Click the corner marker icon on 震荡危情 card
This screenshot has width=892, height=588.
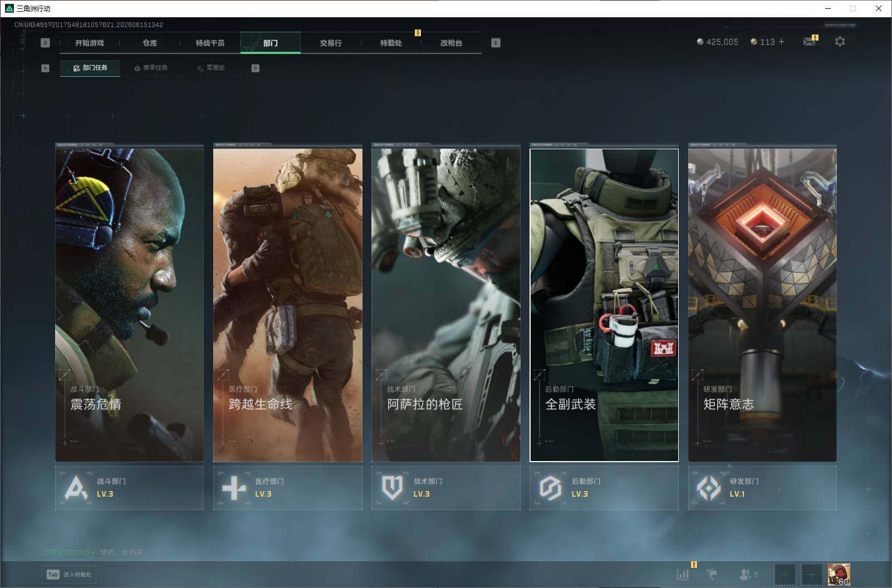(x=65, y=375)
